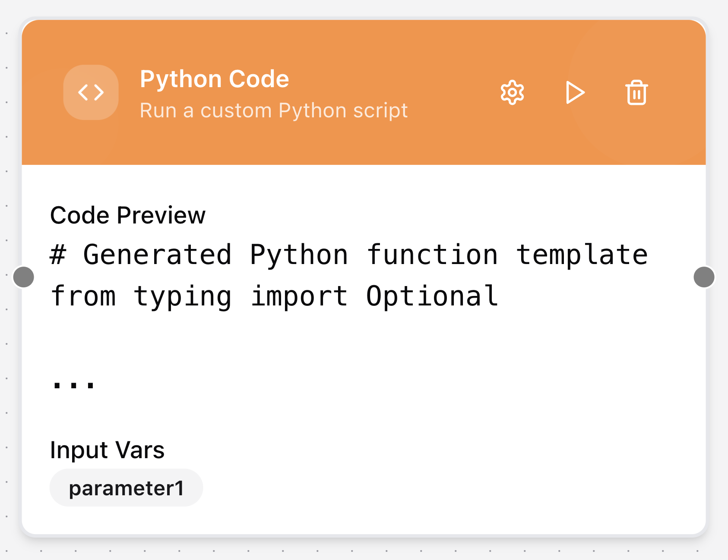Click the right output connection handle
728x560 pixels.
point(704,277)
